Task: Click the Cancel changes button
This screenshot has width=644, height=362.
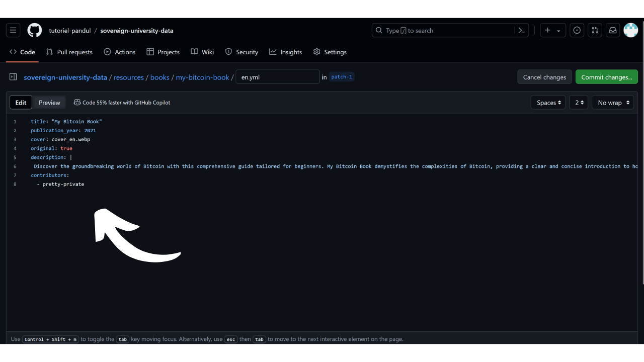Action: [x=544, y=77]
